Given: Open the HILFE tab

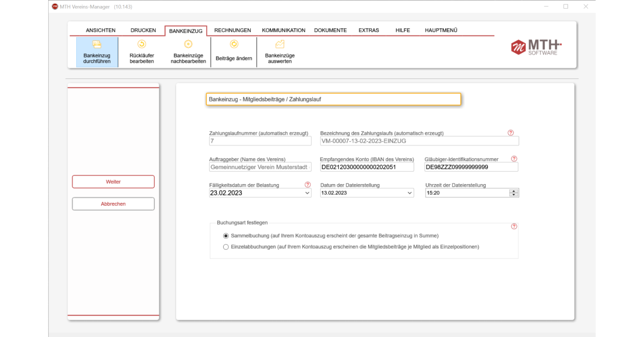Looking at the screenshot, I should [402, 31].
